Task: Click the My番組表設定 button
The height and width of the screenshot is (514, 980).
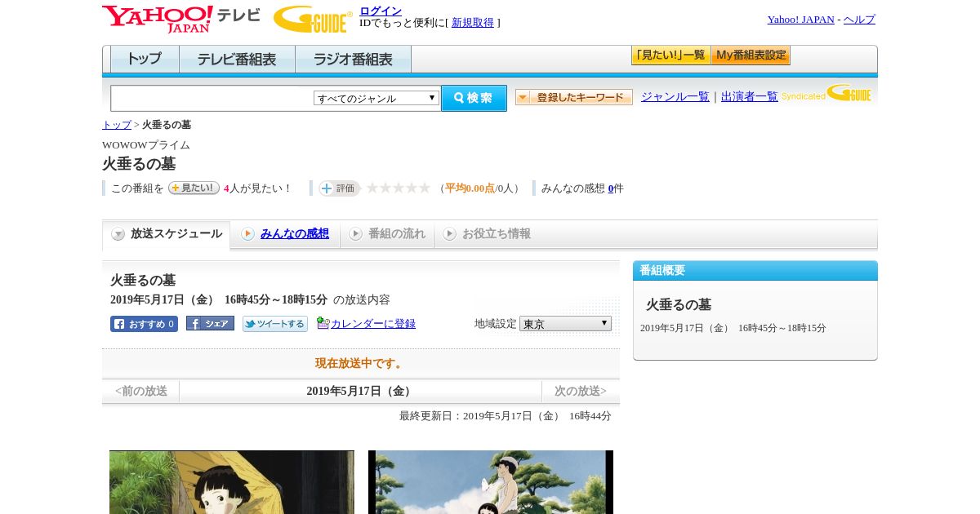Action: [751, 55]
